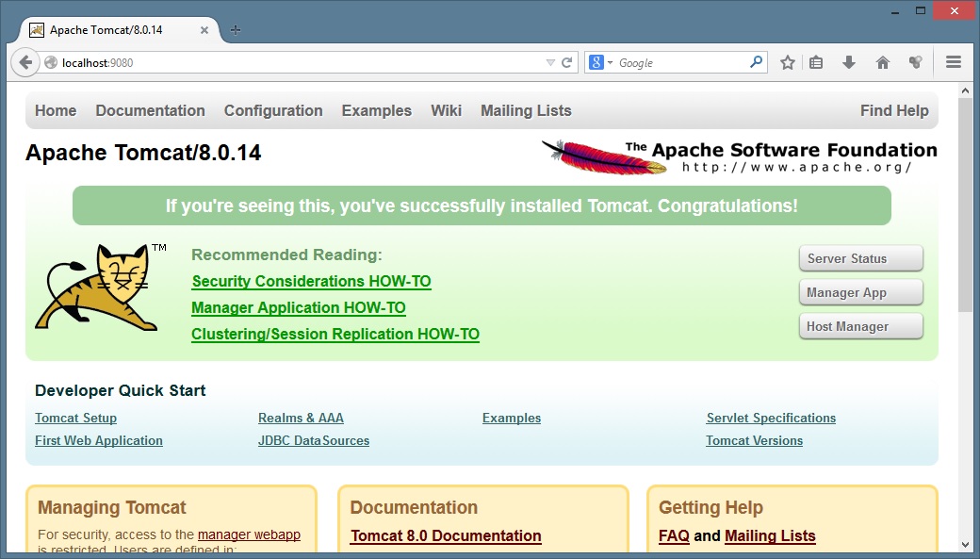Reload the page with the refresh icon

[567, 63]
